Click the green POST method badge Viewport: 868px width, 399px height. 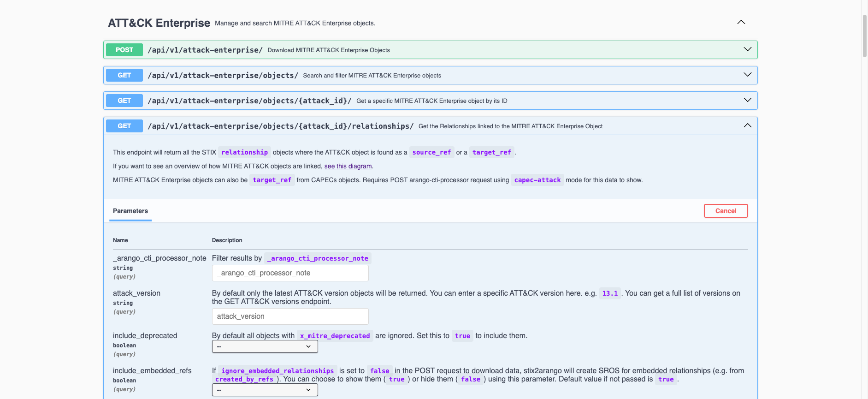124,50
